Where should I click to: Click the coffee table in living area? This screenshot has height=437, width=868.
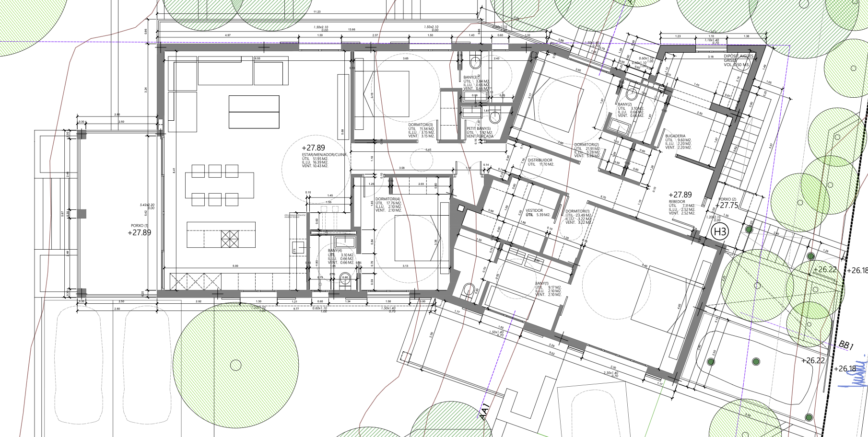(x=254, y=112)
